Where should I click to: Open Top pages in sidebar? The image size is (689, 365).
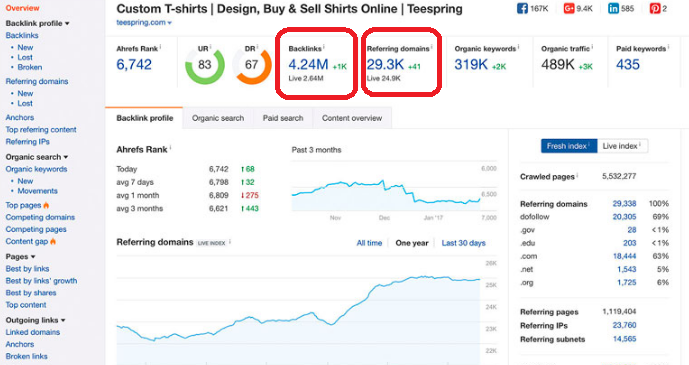click(23, 205)
